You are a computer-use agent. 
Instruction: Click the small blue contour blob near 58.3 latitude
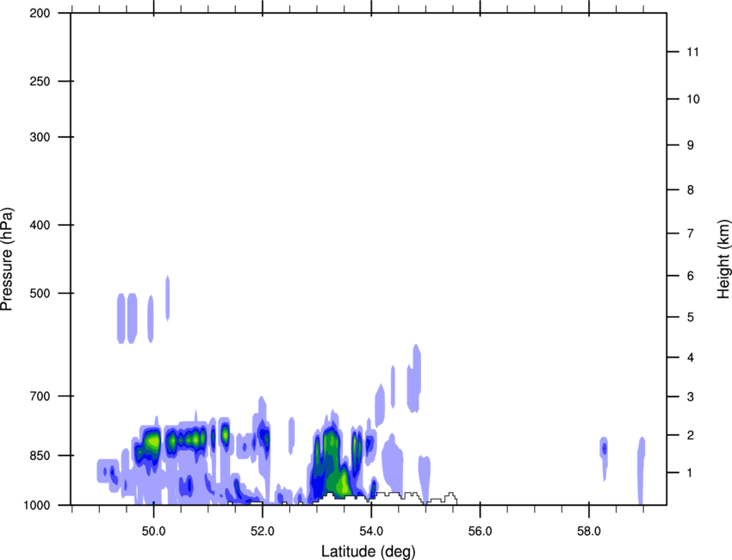pos(604,449)
